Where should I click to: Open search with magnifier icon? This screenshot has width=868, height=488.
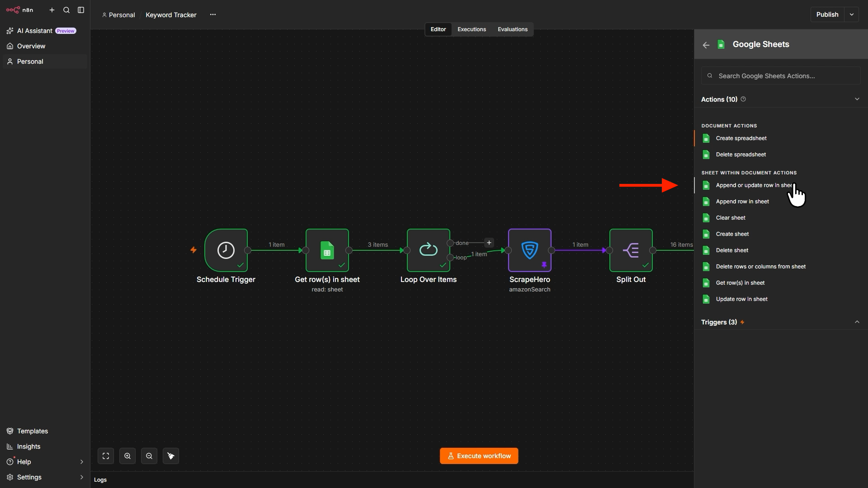[x=66, y=10]
